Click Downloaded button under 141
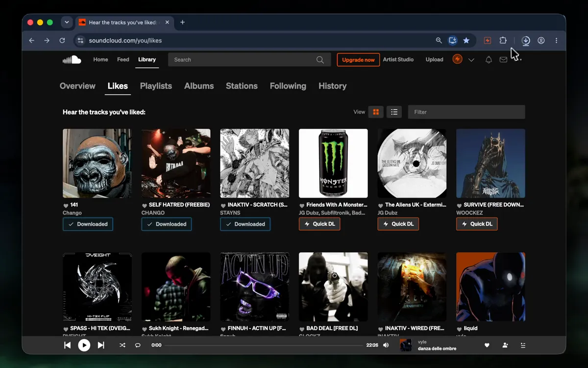Image resolution: width=588 pixels, height=368 pixels. click(88, 224)
